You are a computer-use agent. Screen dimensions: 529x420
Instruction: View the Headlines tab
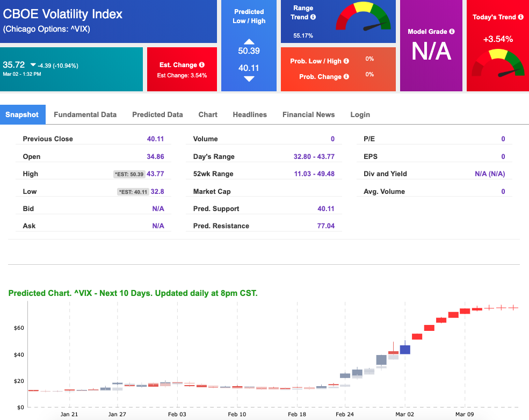(250, 115)
